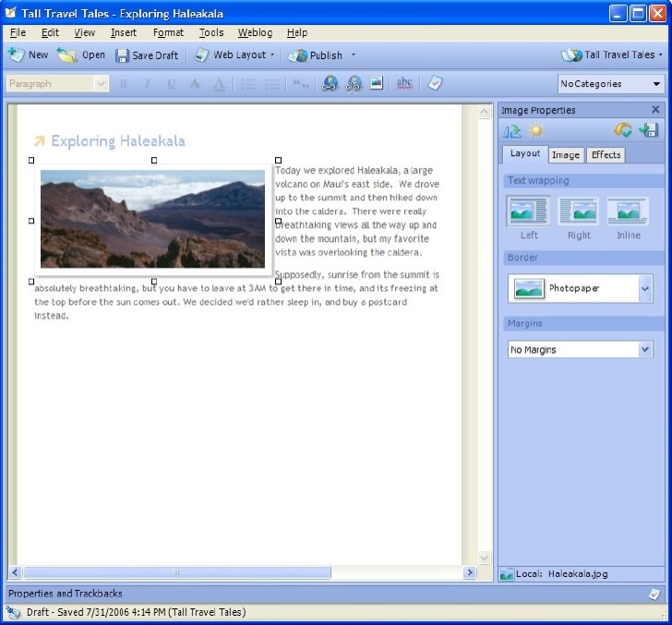Image resolution: width=672 pixels, height=625 pixels.
Task: Close the Image Properties panel
Action: [x=655, y=110]
